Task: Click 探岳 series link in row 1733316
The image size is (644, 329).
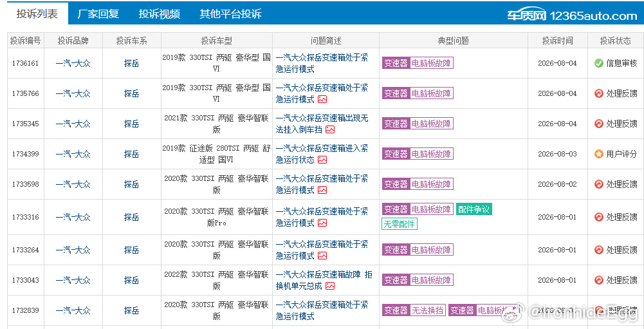Action: click(x=131, y=217)
